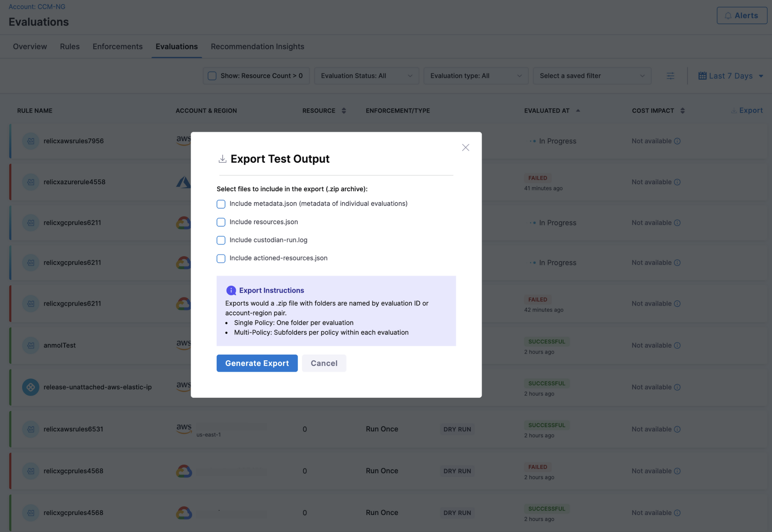Image resolution: width=772 pixels, height=532 pixels.
Task: Click the filter settings sliders icon
Action: 670,76
